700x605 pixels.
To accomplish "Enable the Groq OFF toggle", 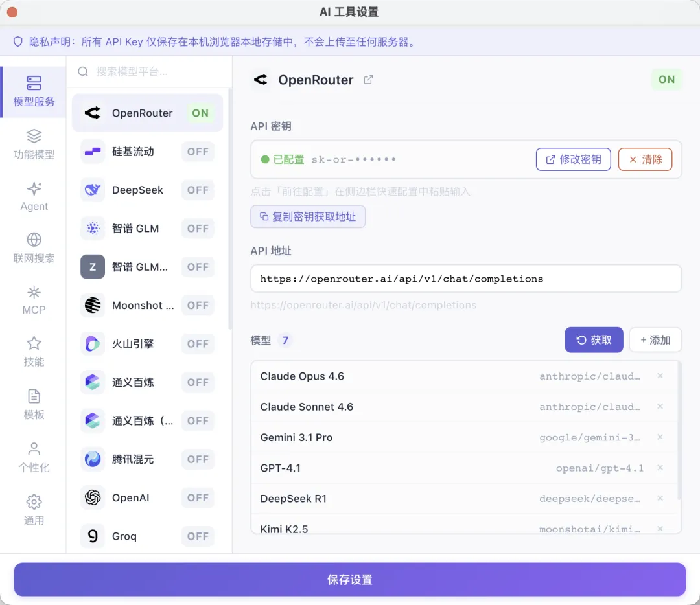I will (x=198, y=536).
